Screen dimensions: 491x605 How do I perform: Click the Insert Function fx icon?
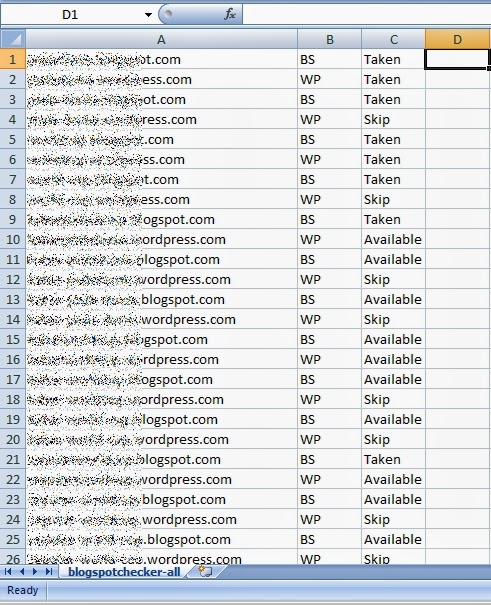230,15
